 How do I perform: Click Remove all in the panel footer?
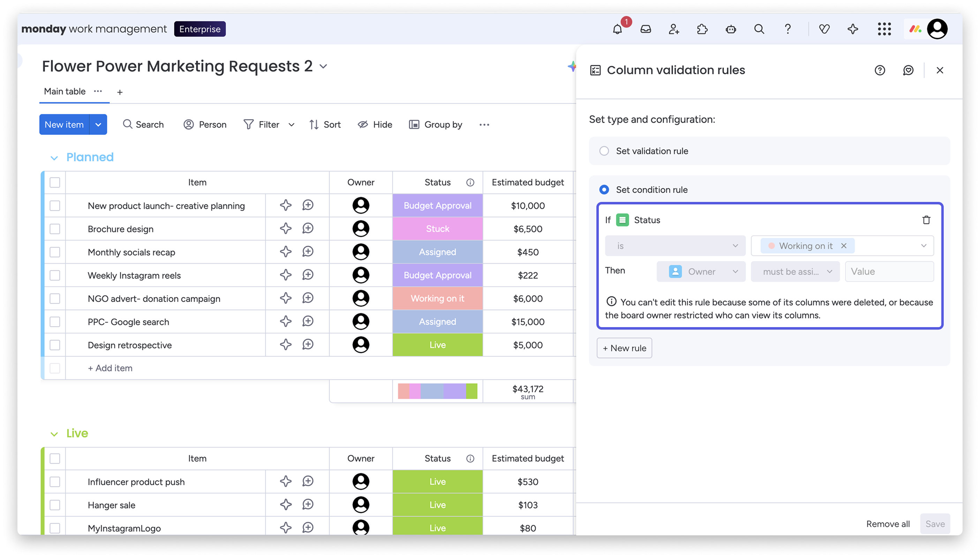coord(888,524)
